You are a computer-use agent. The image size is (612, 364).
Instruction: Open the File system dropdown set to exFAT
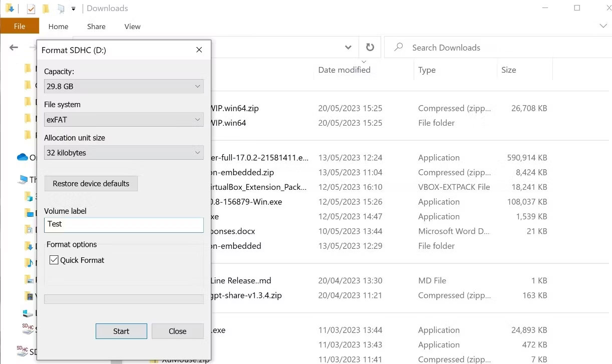point(124,120)
